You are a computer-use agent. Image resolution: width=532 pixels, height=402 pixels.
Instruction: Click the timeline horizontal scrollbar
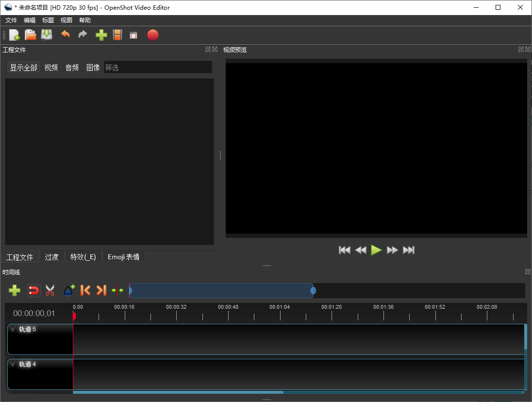[x=178, y=392]
